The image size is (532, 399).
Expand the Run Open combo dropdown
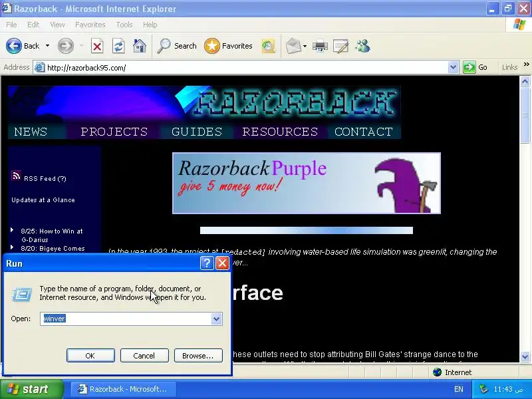click(x=216, y=319)
